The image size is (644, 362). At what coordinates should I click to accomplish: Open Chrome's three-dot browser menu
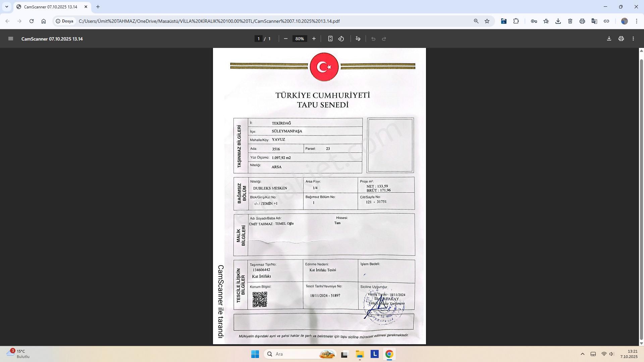click(x=636, y=21)
